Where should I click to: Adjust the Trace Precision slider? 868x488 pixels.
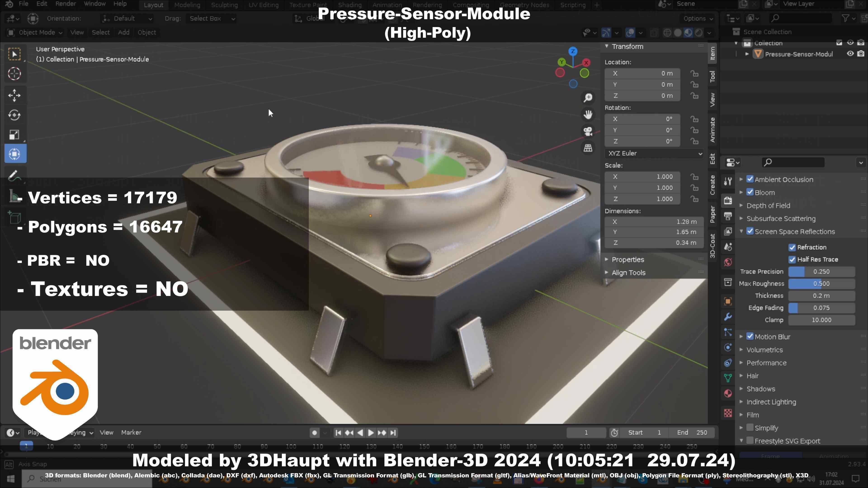(821, 272)
